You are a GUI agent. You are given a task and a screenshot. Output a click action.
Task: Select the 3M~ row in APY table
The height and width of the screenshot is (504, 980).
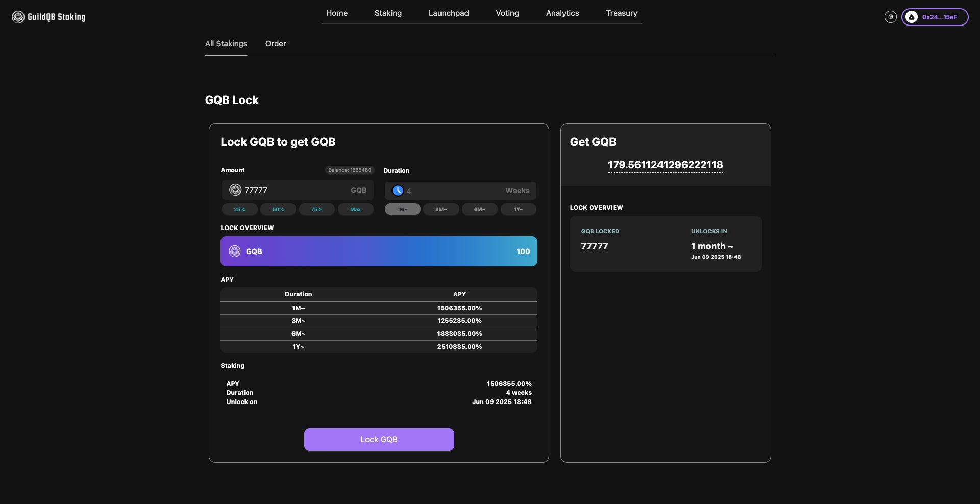tap(379, 321)
